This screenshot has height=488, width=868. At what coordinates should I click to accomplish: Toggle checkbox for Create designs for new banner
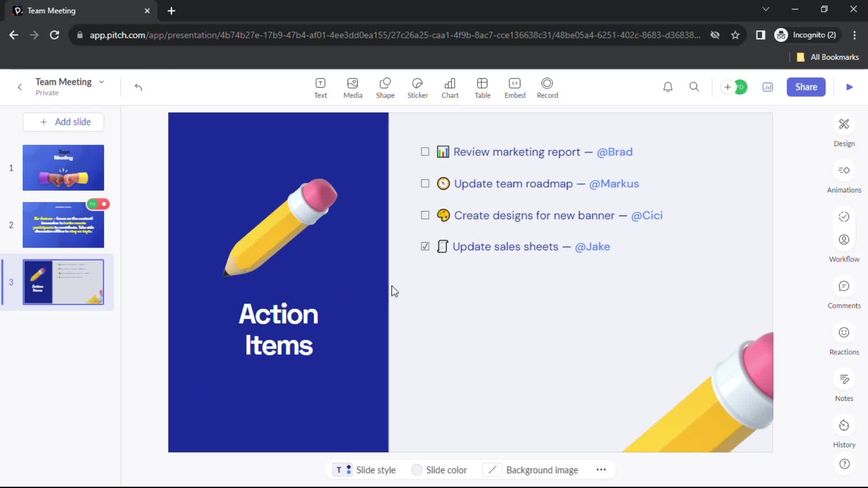(425, 215)
